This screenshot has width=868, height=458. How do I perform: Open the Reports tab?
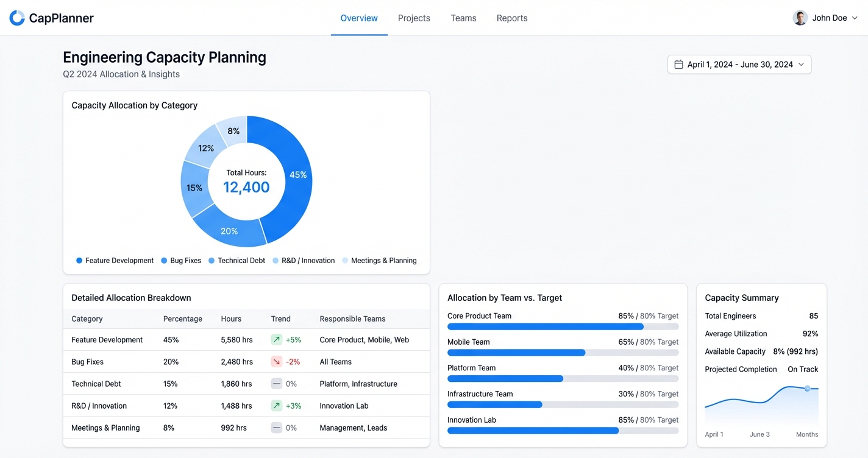[x=511, y=18]
